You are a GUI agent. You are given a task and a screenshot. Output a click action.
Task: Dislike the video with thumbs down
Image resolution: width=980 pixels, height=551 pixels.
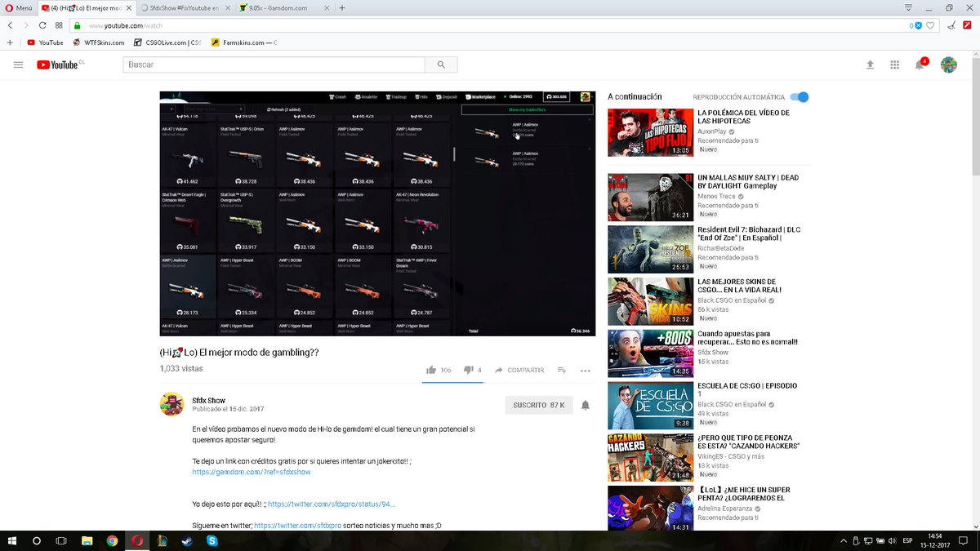point(468,370)
